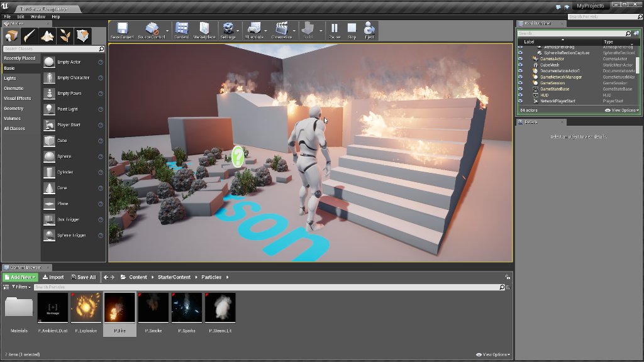
Task: Select the Place mode icon
Action: pyautogui.click(x=11, y=36)
